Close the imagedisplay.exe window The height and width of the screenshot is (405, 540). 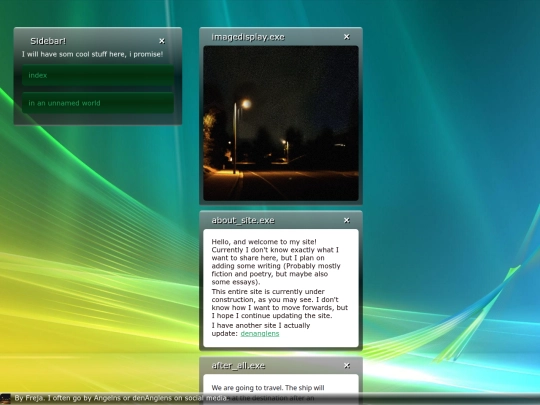[x=347, y=37]
